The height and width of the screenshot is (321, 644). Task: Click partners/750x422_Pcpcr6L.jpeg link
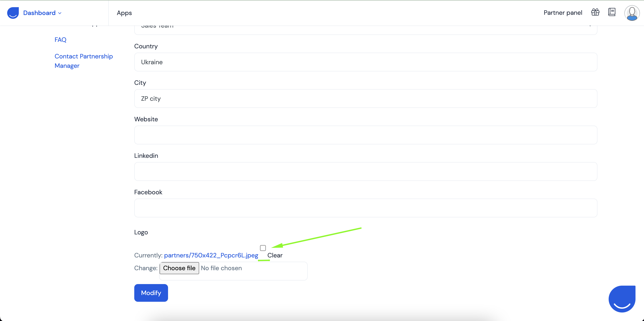pos(211,255)
